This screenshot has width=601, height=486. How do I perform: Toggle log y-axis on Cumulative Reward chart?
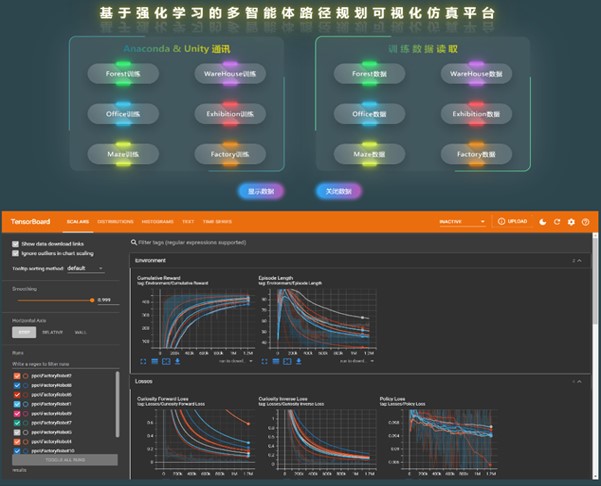click(154, 361)
